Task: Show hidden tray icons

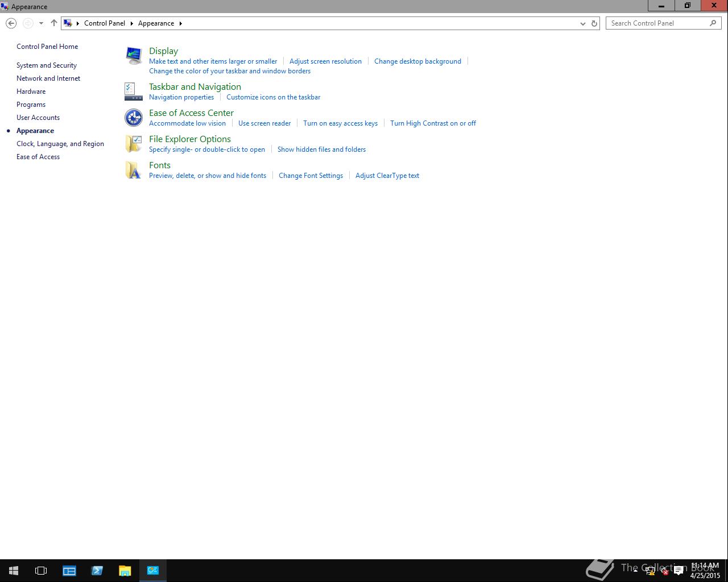Action: click(x=635, y=571)
